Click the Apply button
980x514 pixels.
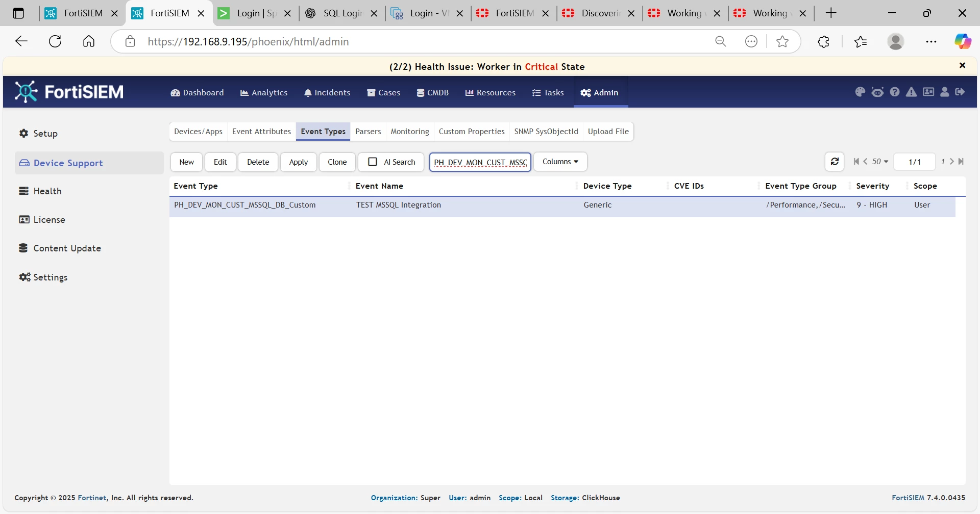299,162
